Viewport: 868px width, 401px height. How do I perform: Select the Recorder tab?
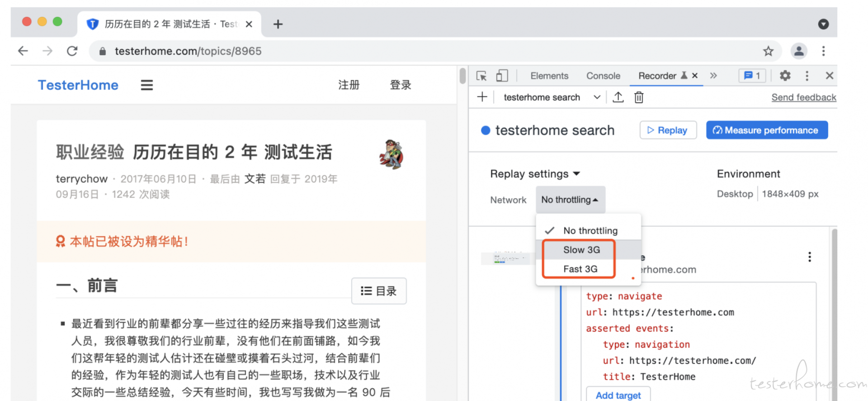coord(657,76)
